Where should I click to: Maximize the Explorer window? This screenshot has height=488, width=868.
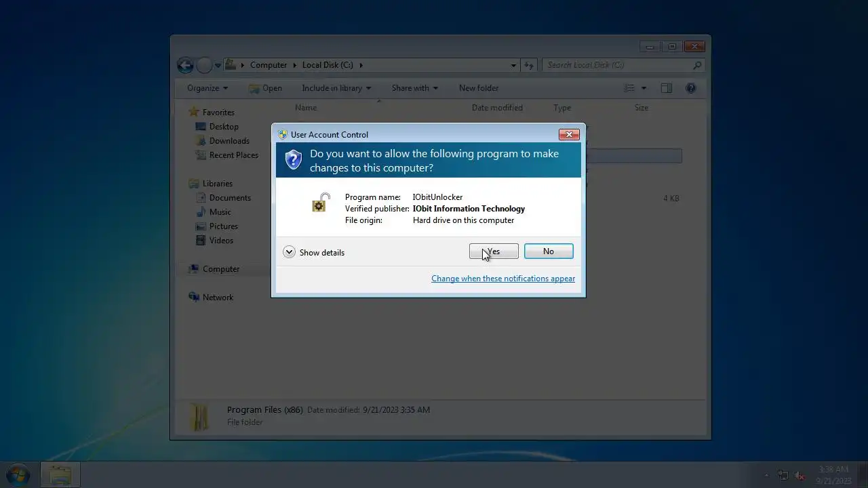[672, 47]
